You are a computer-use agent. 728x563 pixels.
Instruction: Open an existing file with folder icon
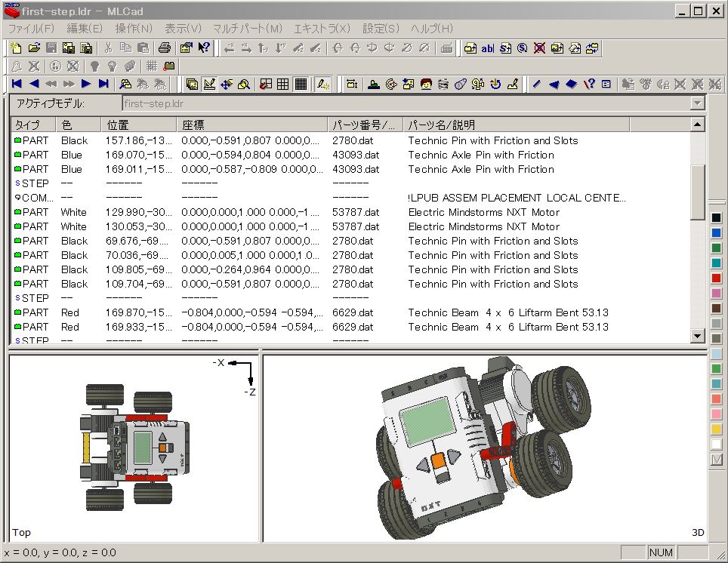34,48
